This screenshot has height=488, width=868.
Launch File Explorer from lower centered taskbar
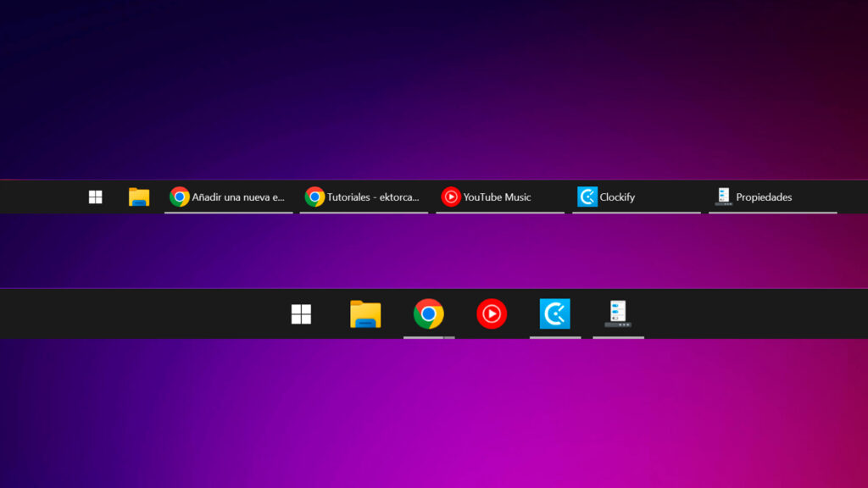(x=365, y=314)
